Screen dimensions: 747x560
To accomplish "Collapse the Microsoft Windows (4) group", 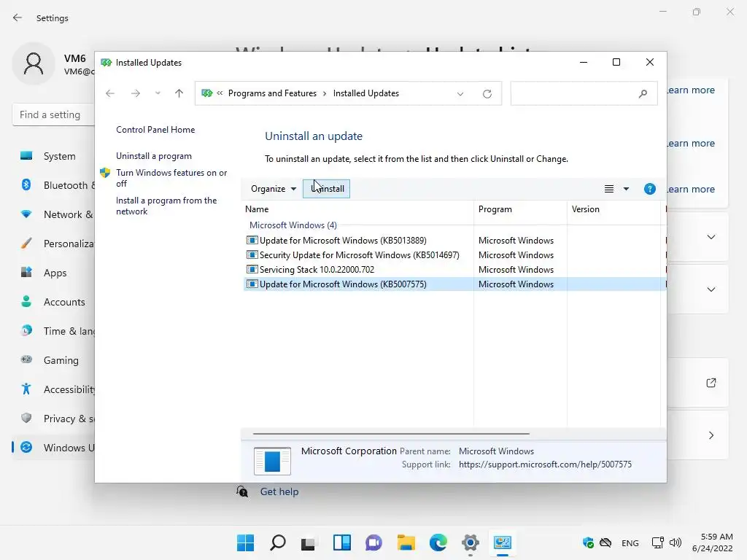I will pos(293,225).
